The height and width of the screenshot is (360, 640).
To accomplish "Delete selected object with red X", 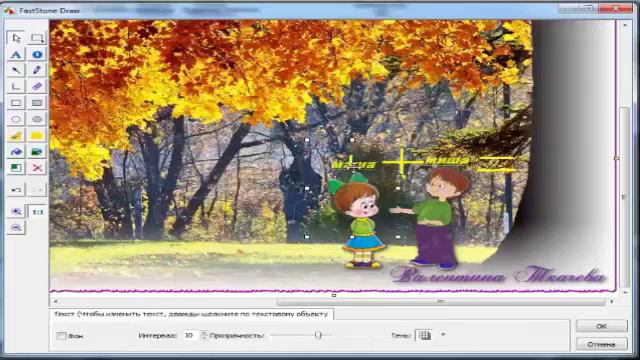I will coord(37,168).
